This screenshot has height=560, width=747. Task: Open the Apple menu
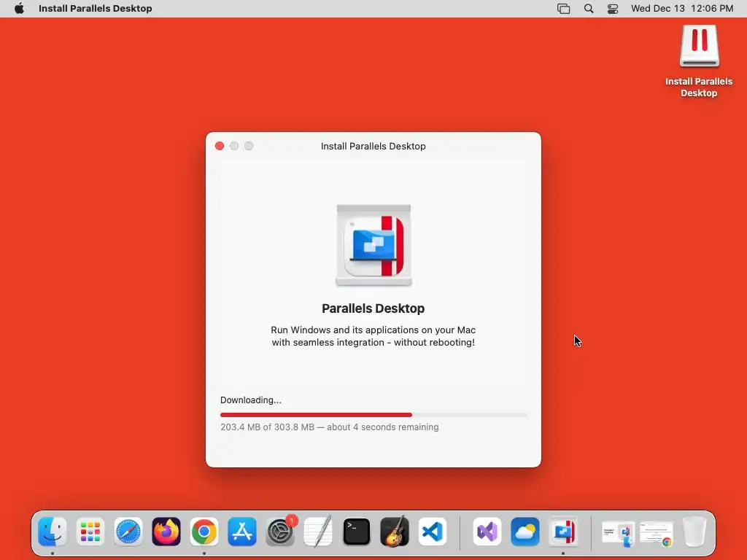[19, 9]
